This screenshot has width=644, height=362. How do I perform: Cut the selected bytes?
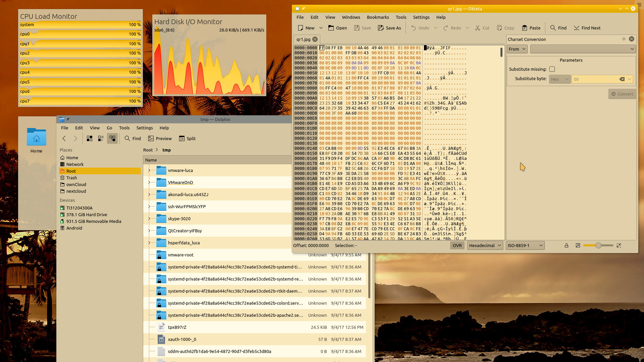(x=482, y=28)
